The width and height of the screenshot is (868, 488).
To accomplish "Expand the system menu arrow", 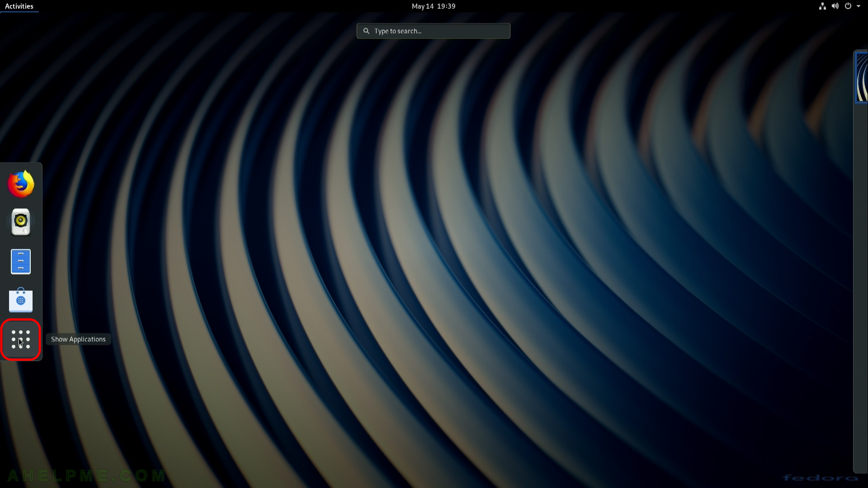I will click(x=859, y=6).
